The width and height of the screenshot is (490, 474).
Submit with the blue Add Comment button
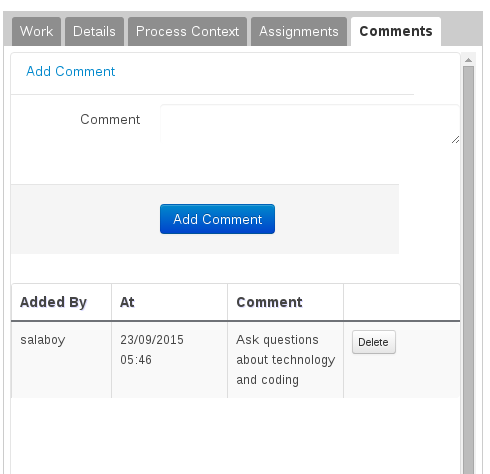pos(217,219)
